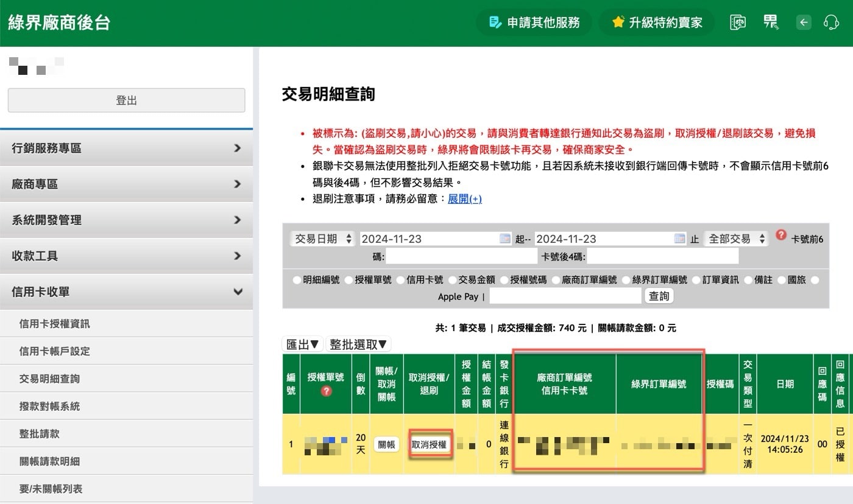Collapse 信用卡收單 sidebar section
The image size is (853, 504).
click(126, 292)
